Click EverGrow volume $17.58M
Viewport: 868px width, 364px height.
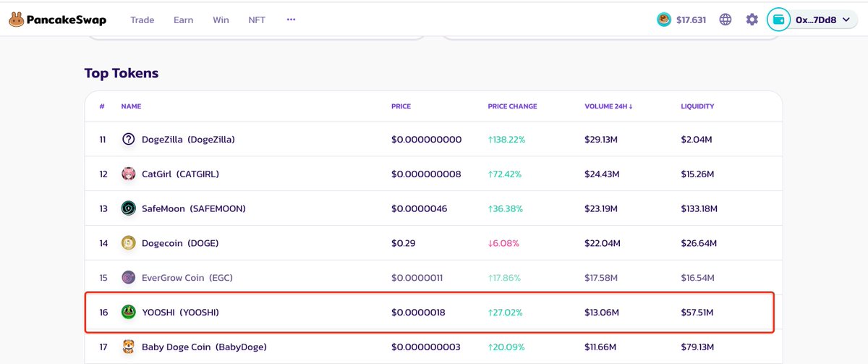(x=601, y=278)
